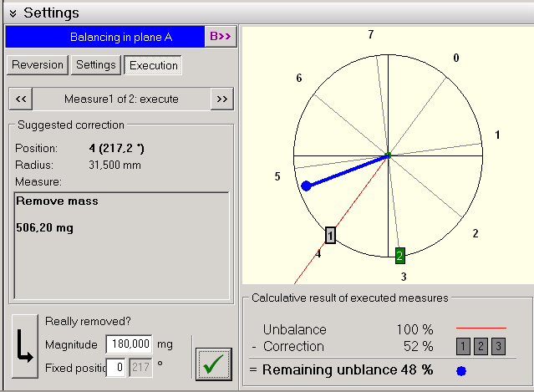534x392 pixels.
Task: Click correction legend box 2
Action: click(481, 346)
